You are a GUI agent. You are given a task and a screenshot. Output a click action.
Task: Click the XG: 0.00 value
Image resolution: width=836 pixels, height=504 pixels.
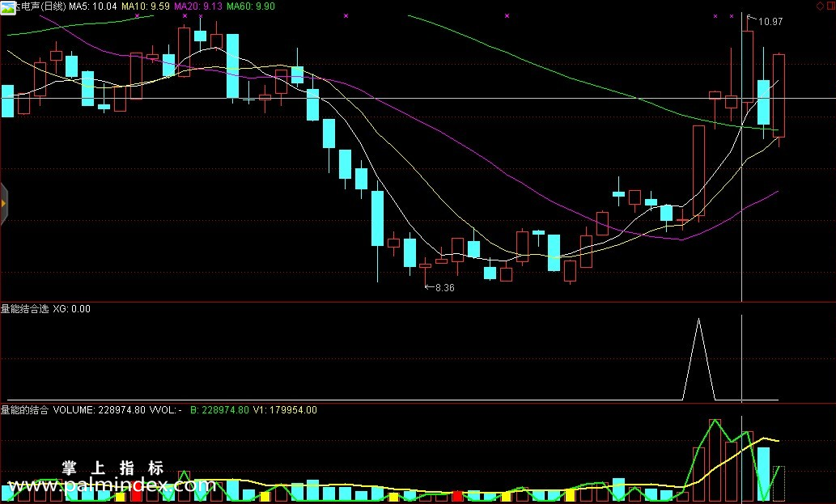click(x=71, y=309)
